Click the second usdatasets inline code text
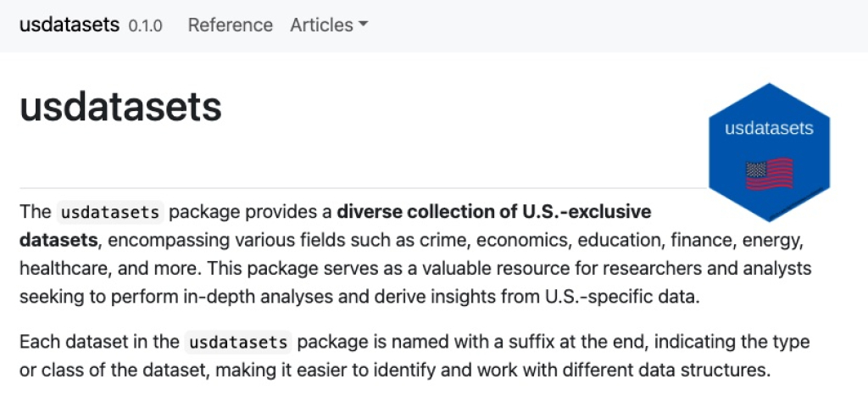Screen dimensions: 868x407 click(x=238, y=342)
